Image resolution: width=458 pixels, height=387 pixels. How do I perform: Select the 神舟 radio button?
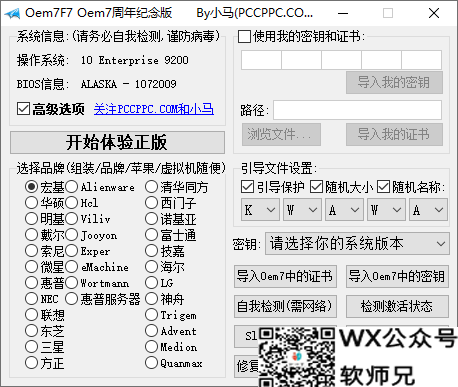pos(151,299)
